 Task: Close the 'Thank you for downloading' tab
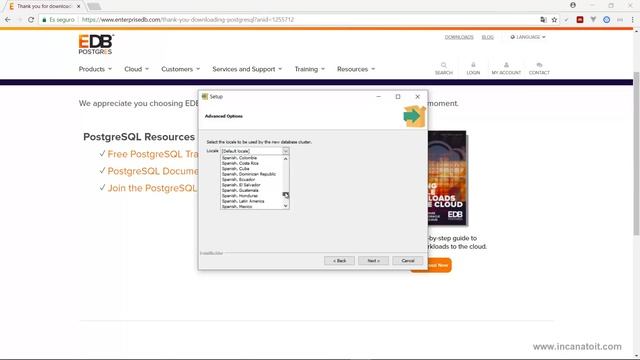pos(78,7)
